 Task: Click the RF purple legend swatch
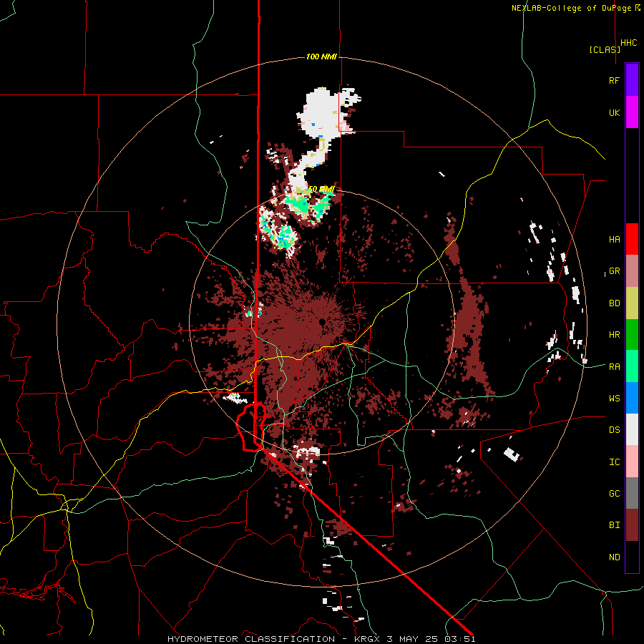pyautogui.click(x=632, y=79)
